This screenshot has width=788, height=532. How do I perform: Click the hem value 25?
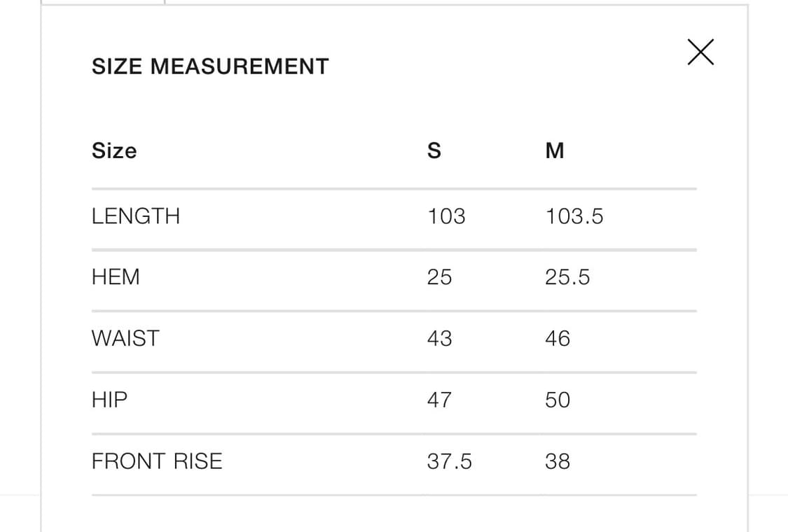coord(439,277)
